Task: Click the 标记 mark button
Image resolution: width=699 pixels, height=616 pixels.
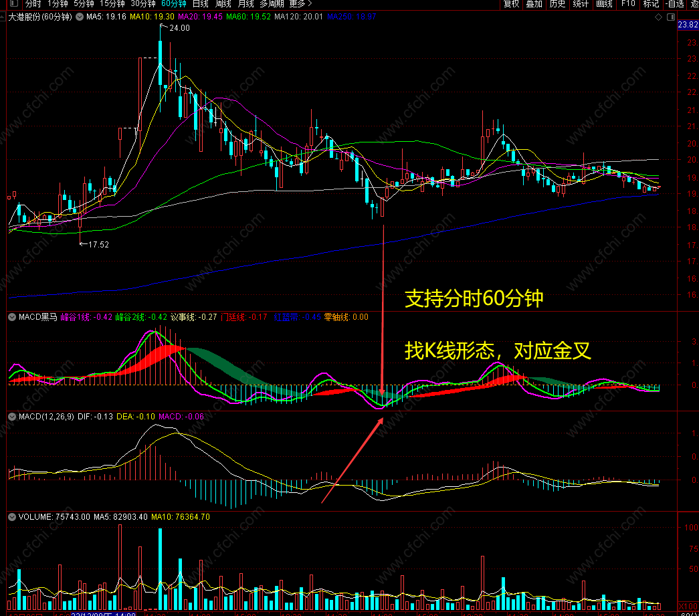Action: click(x=651, y=4)
